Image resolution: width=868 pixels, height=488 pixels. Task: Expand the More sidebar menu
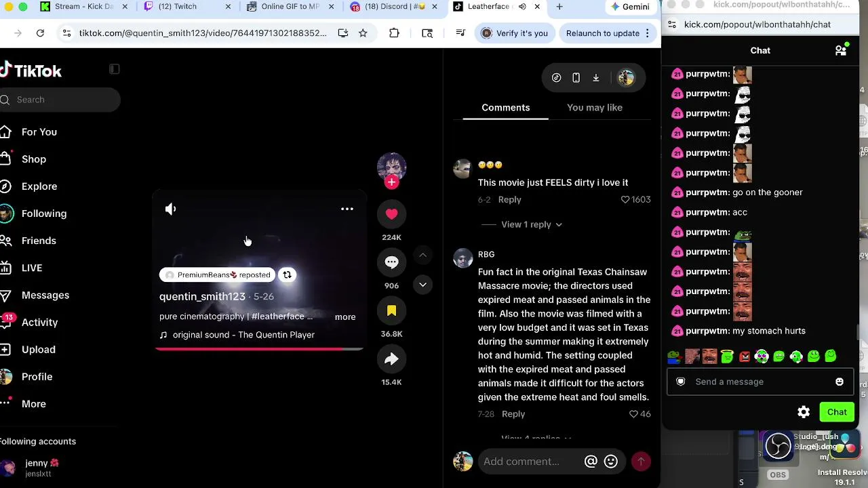(34, 403)
